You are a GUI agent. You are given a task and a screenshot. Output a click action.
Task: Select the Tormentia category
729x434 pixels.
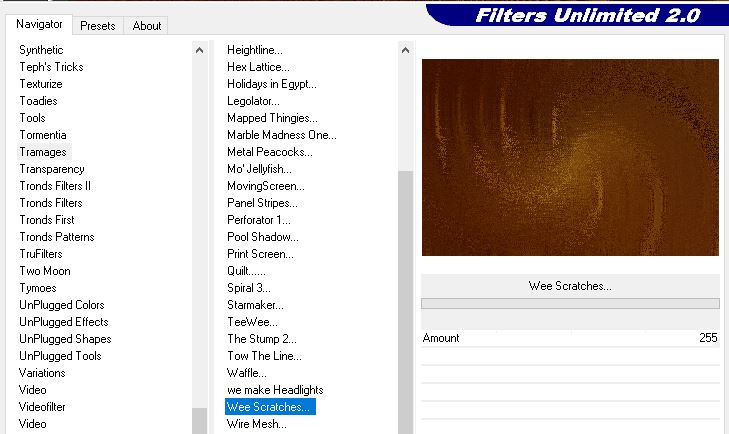pos(43,135)
